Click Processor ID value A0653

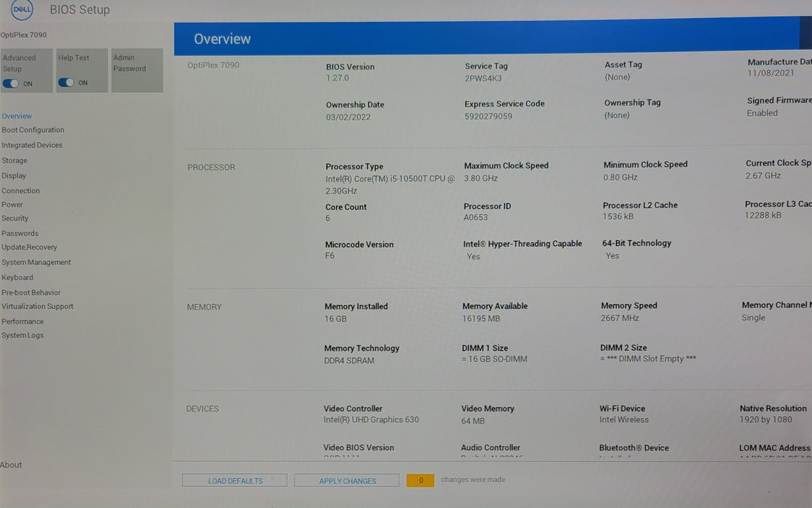coord(476,218)
